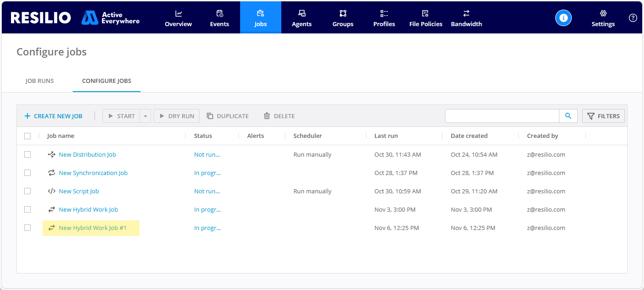This screenshot has height=290, width=644.
Task: Click the search magnifier icon
Action: coord(568,116)
